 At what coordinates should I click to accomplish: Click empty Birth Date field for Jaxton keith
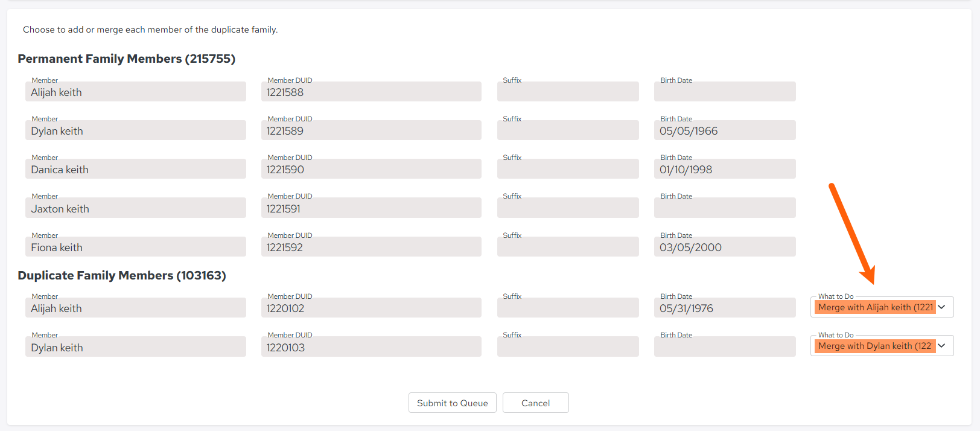[725, 208]
